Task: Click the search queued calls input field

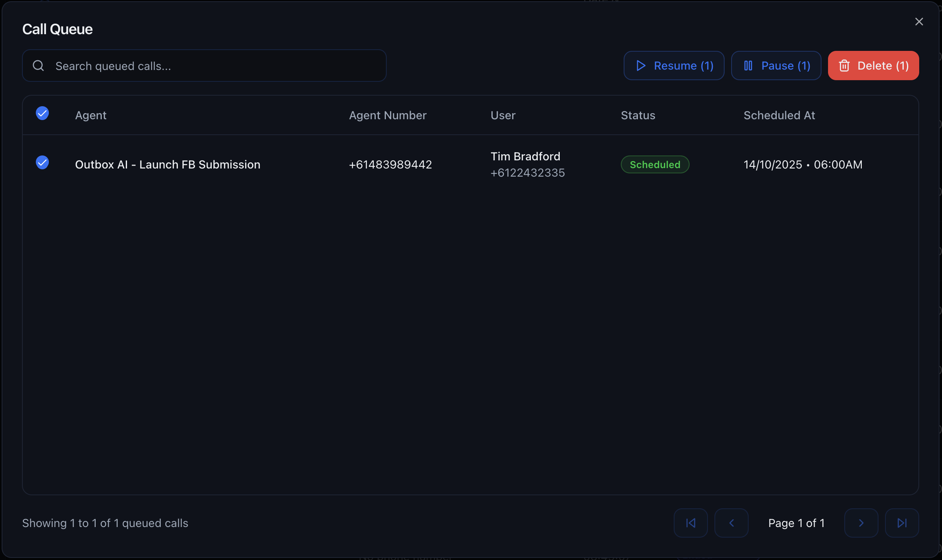Action: [204, 66]
